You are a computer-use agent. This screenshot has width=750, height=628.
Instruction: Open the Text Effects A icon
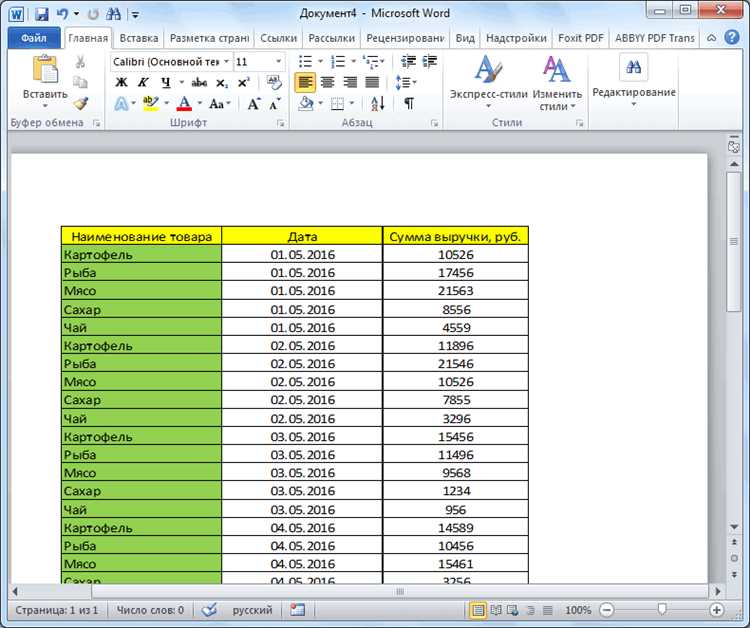(x=121, y=103)
